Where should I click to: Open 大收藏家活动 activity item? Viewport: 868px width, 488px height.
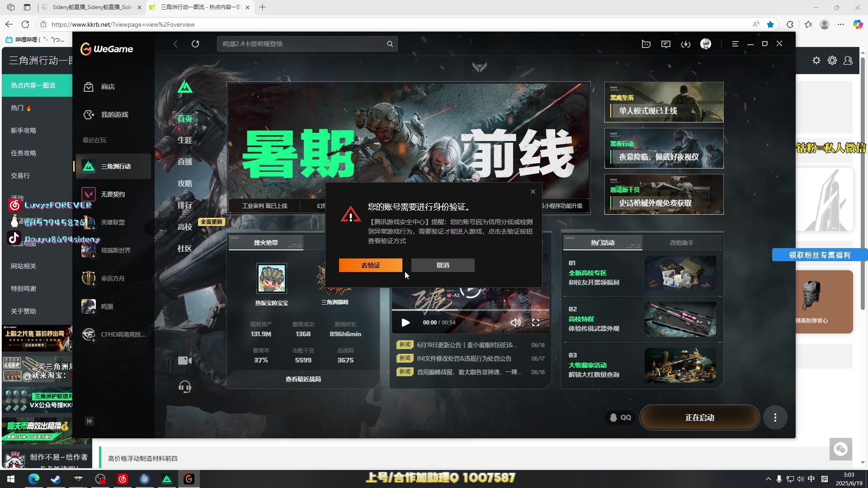point(642,366)
